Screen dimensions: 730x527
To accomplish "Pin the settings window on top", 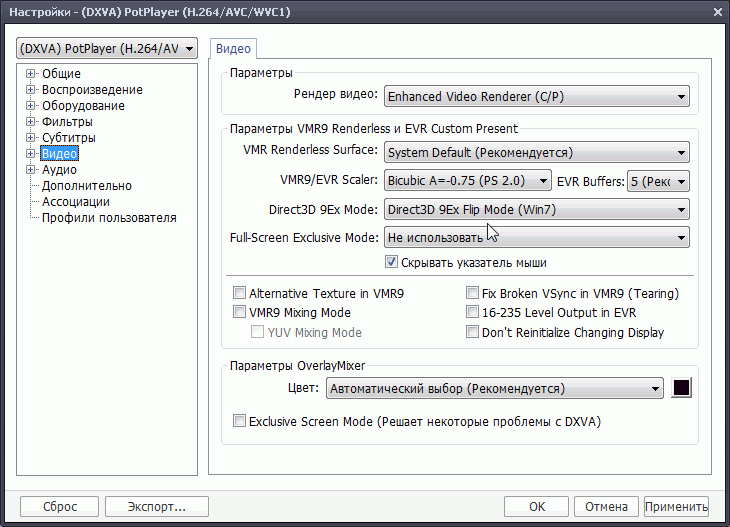I will click(694, 11).
